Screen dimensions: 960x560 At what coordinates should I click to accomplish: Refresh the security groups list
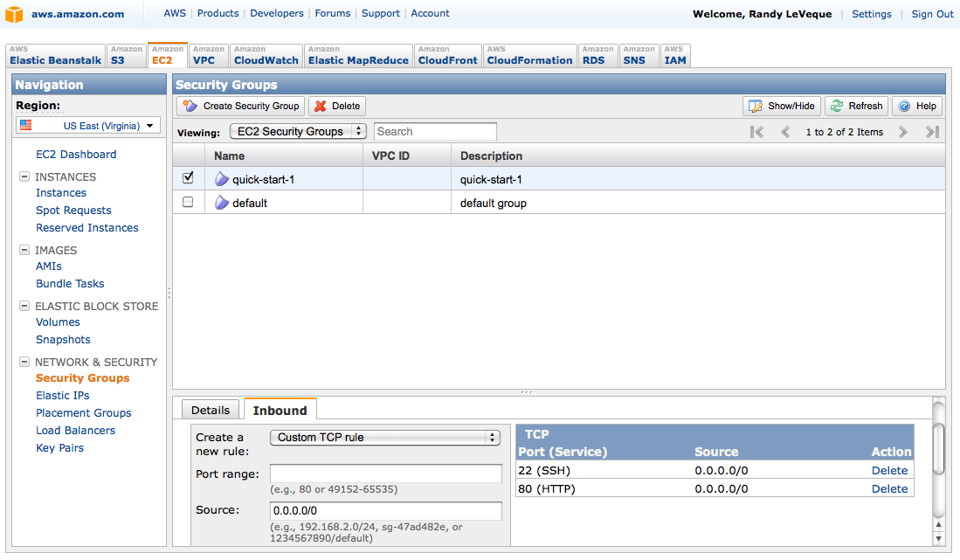coord(856,106)
